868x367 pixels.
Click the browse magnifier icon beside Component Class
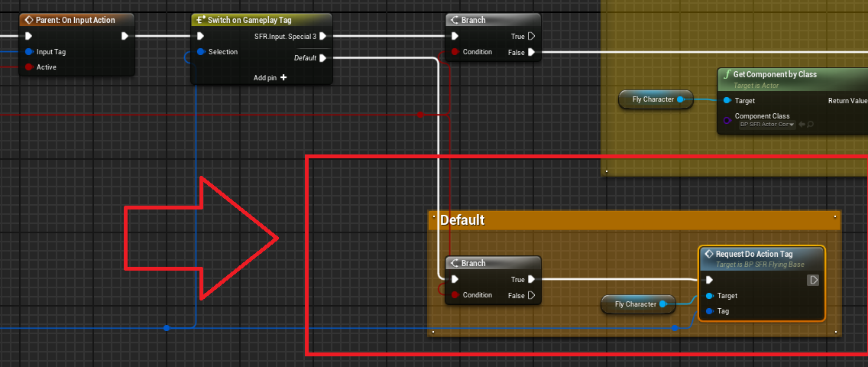coord(810,125)
